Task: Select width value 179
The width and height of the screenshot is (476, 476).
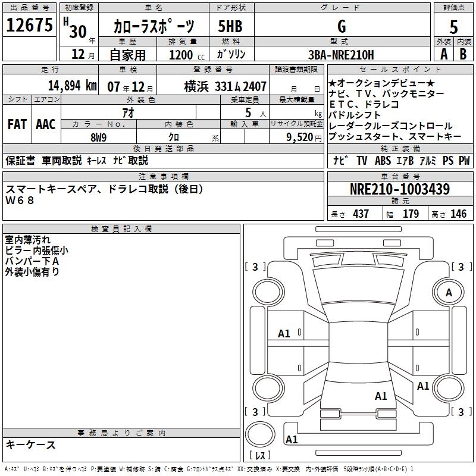Action: (x=411, y=214)
